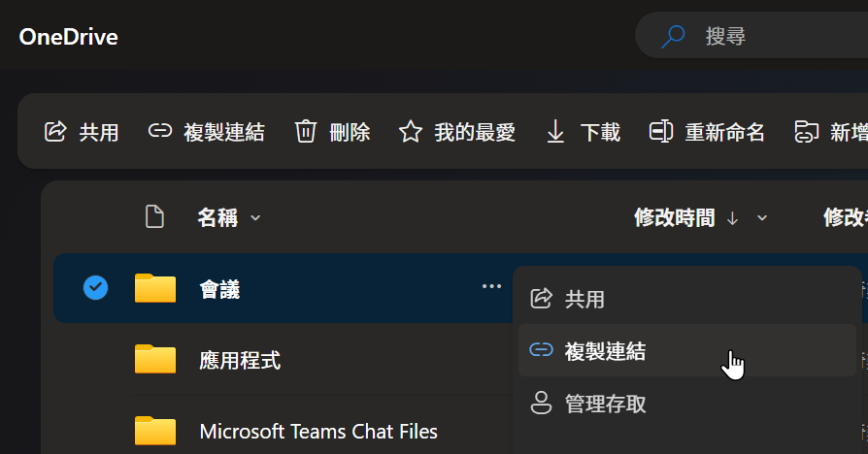Screen dimensions: 868x454
Task: Uncheck the 會議 folder selection circle
Action: click(x=96, y=287)
